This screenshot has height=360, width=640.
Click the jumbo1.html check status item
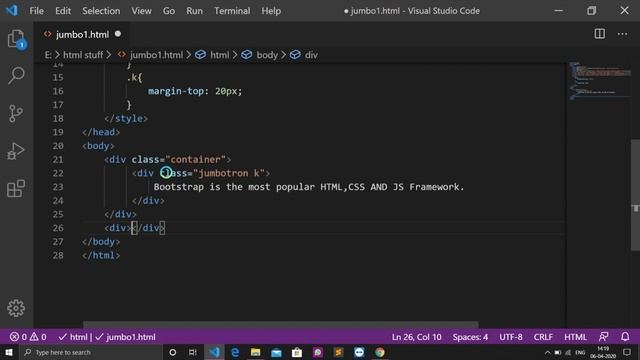tap(125, 337)
